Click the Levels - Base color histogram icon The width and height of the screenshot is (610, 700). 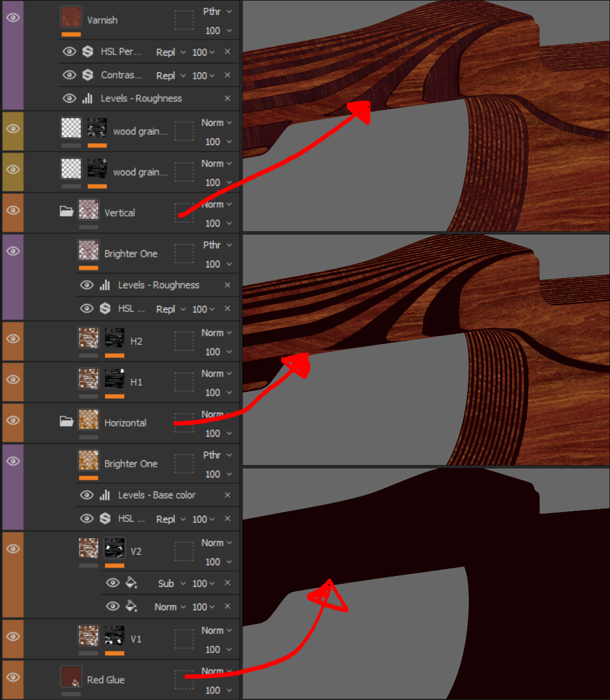pyautogui.click(x=105, y=495)
